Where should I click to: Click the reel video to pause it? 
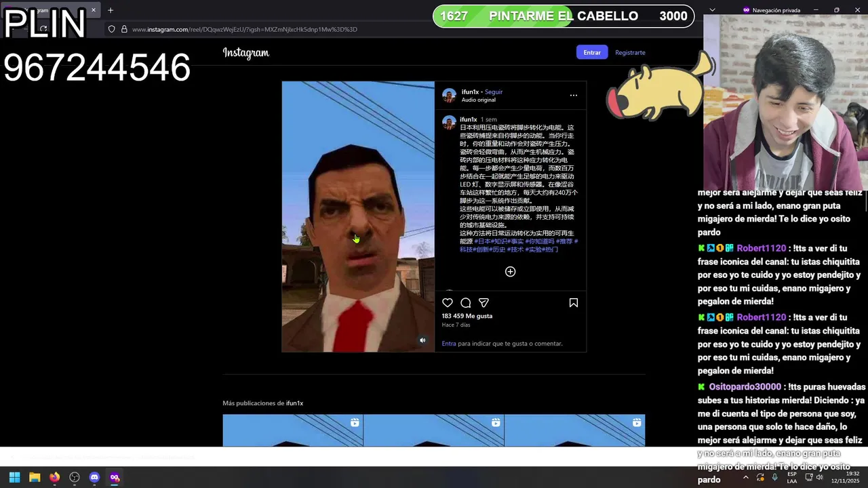[358, 217]
